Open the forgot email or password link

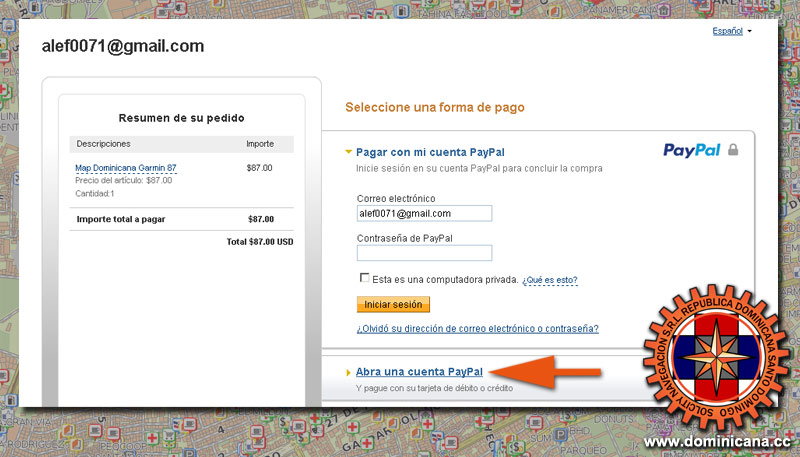point(478,329)
